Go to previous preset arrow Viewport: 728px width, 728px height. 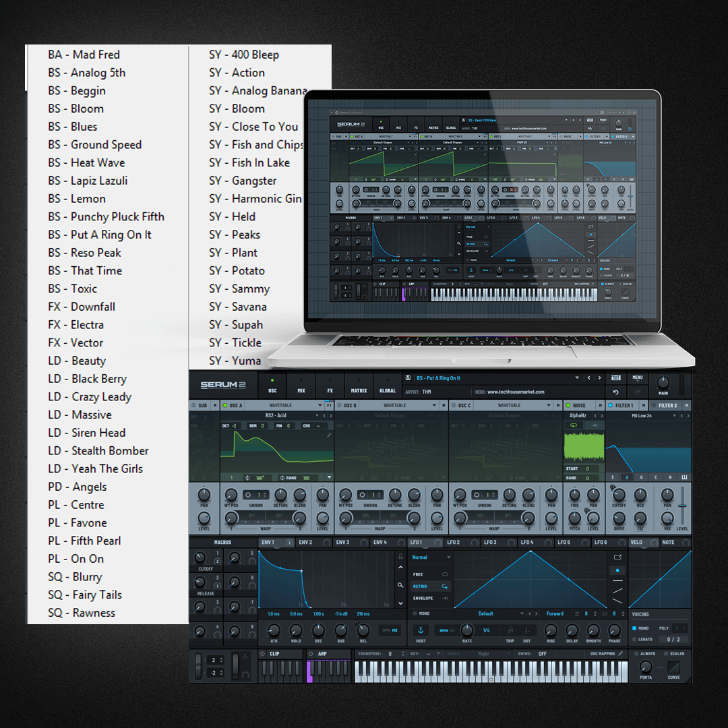pyautogui.click(x=588, y=378)
